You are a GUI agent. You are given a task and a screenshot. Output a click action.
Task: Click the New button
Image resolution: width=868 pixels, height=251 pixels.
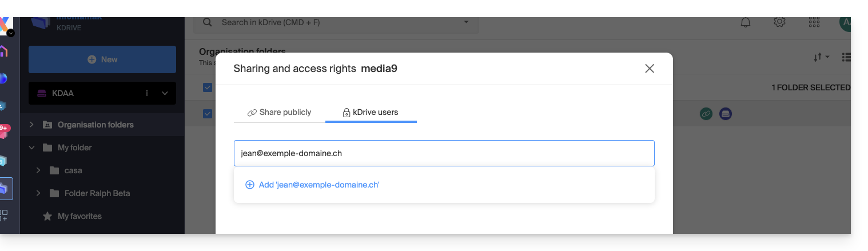[x=102, y=59]
